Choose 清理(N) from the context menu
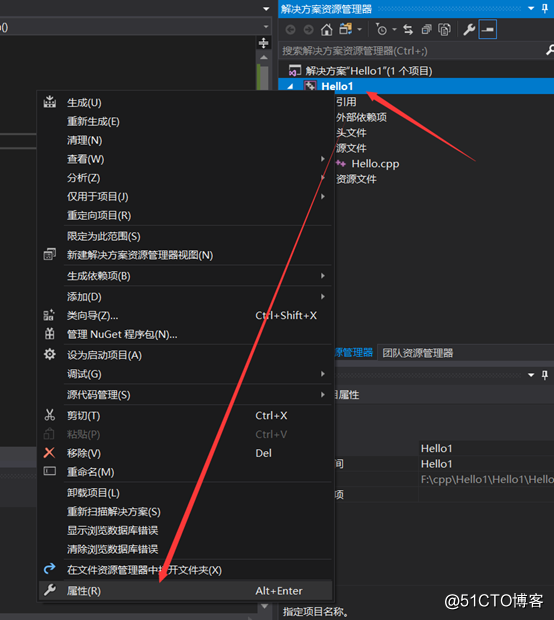Viewport: 554px width, 620px height. (185, 140)
